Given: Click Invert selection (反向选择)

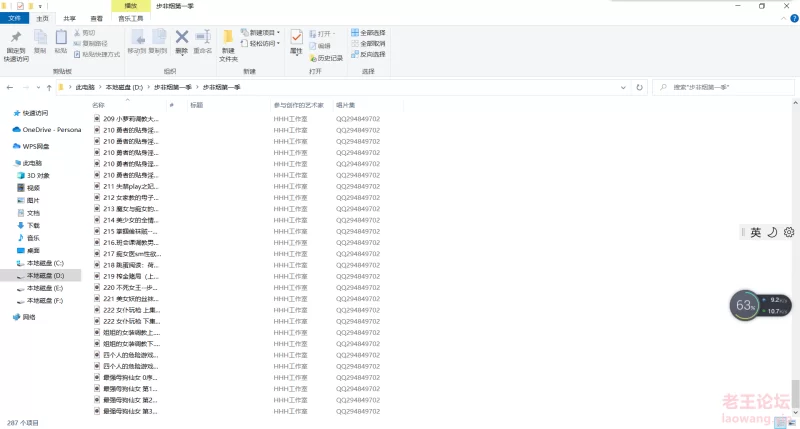Looking at the screenshot, I should pos(368,54).
